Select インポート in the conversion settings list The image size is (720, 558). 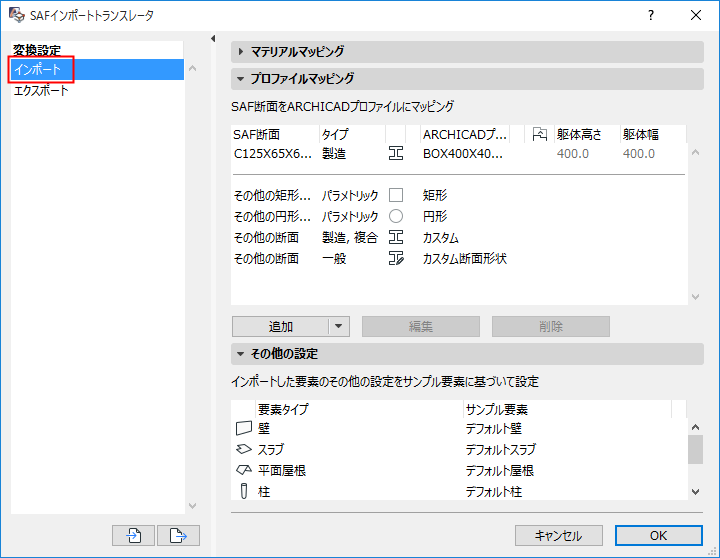click(97, 69)
